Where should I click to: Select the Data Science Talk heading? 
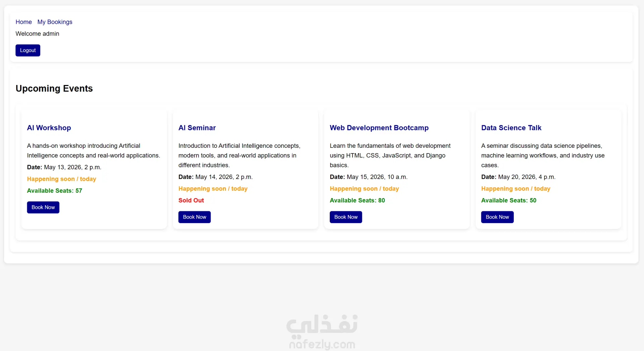(511, 128)
